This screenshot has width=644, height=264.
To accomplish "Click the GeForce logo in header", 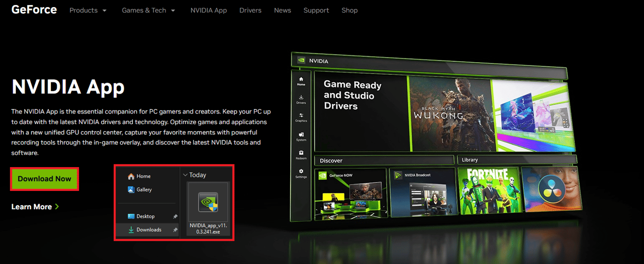I will click(34, 10).
